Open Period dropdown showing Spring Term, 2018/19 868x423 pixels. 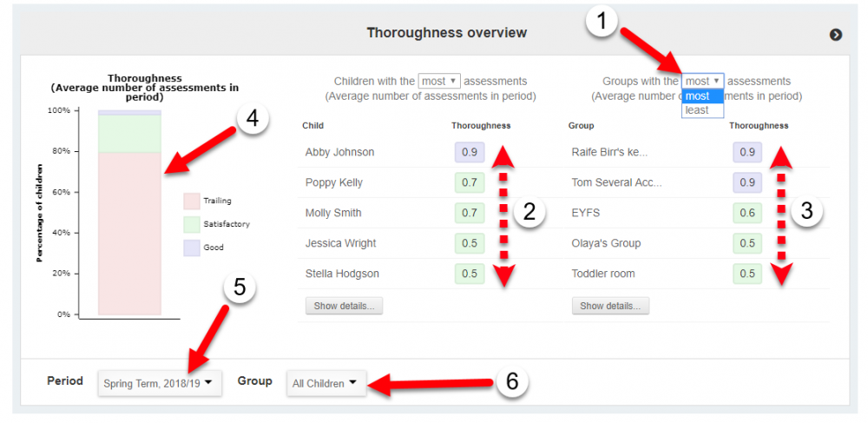tap(159, 383)
